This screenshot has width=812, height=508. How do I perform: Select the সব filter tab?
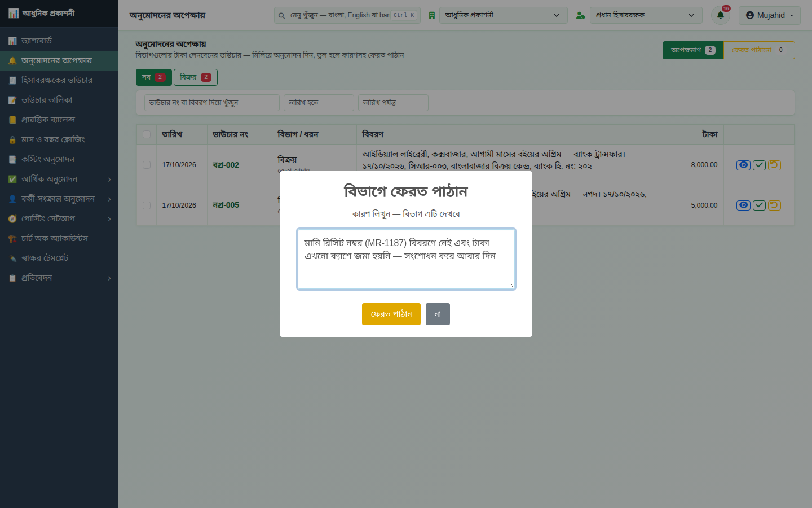[153, 77]
